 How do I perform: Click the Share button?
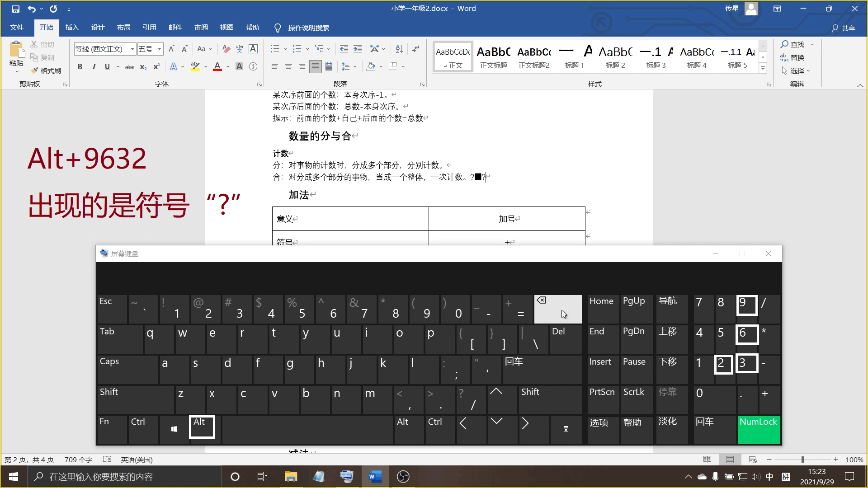[844, 28]
